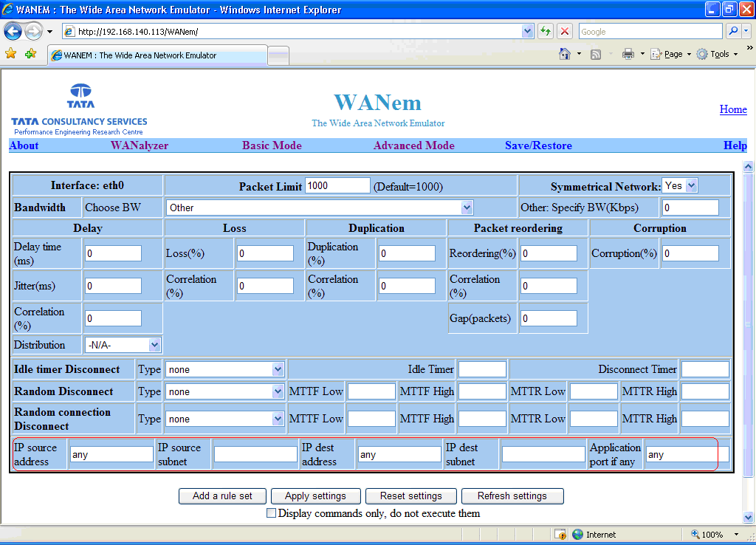Open the WANalyzer menu item

(140, 145)
